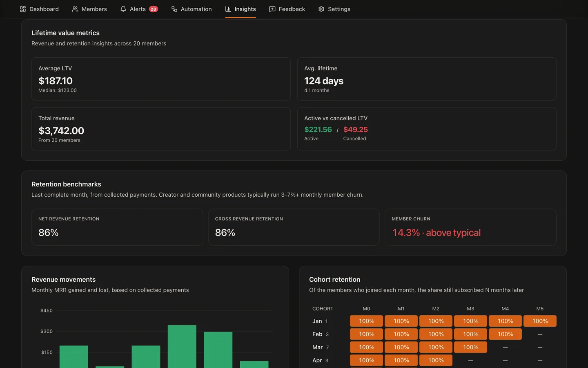Go to the Members tab
588x368 pixels.
pyautogui.click(x=89, y=9)
